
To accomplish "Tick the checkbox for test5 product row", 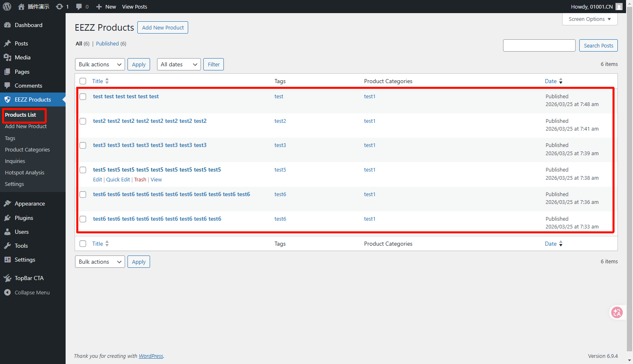I will pos(83,170).
